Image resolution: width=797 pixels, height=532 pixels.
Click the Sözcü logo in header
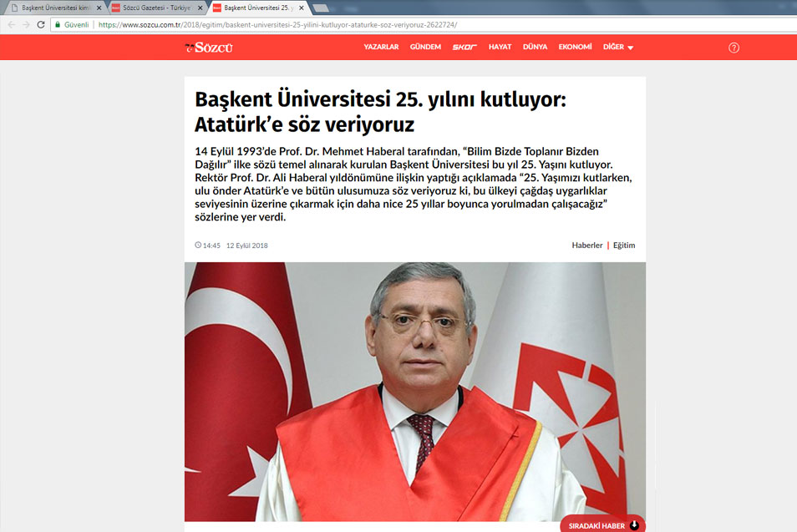209,48
